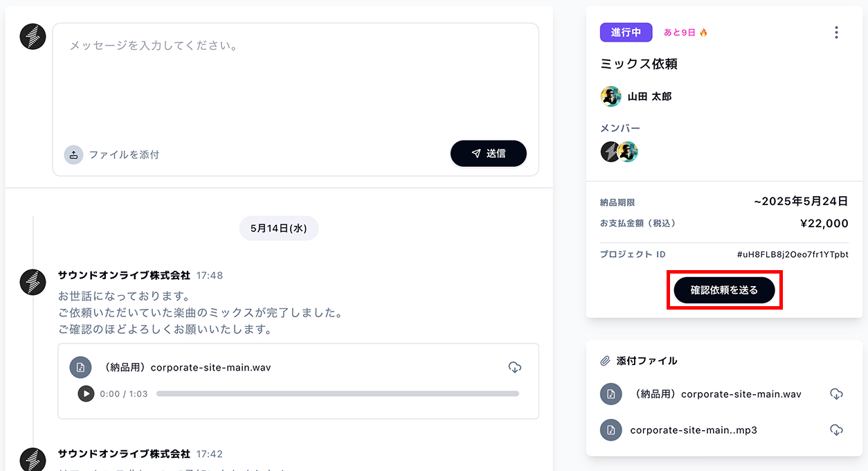
Task: Play the corporate-site-main.wav audio preview
Action: [86, 393]
